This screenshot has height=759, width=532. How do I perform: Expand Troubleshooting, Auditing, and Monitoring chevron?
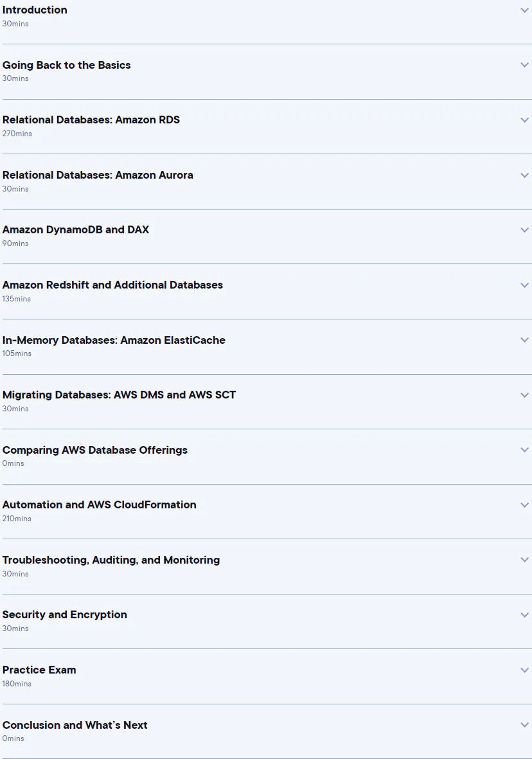tap(524, 560)
